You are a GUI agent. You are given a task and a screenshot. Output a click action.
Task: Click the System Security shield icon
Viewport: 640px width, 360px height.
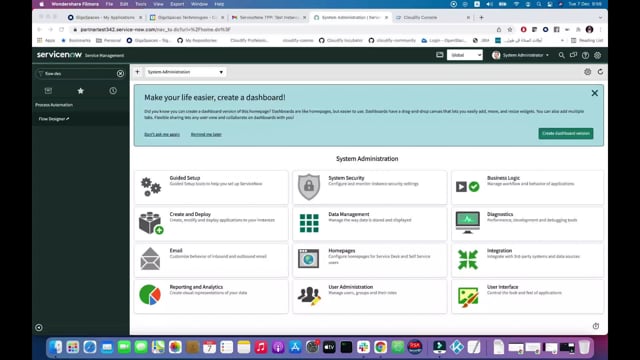pos(309,187)
